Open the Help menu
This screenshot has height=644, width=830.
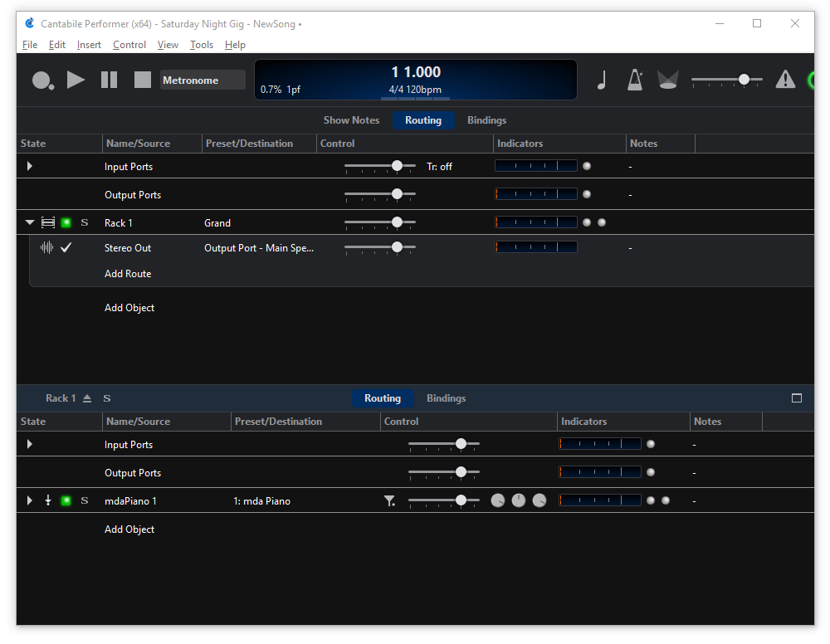pos(235,45)
